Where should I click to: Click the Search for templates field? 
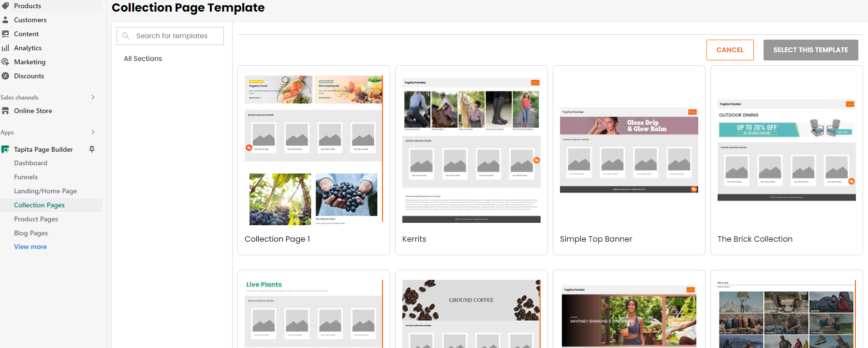click(170, 36)
